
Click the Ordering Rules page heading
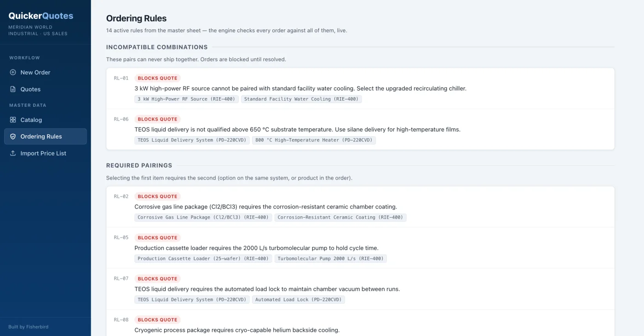click(136, 18)
